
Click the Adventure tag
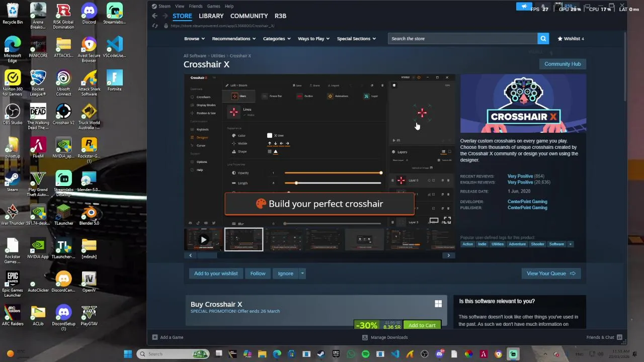(x=517, y=244)
